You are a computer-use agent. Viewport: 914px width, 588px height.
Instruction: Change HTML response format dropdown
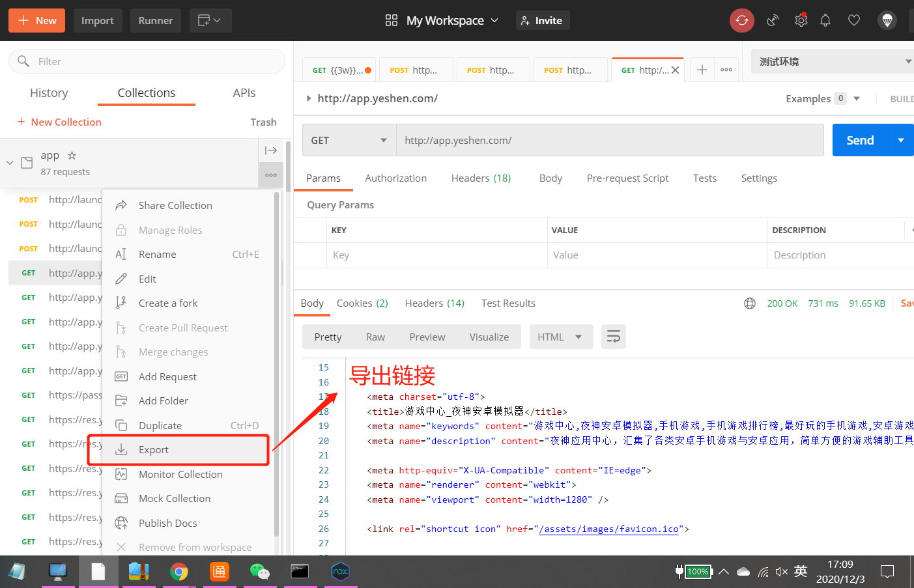[562, 337]
